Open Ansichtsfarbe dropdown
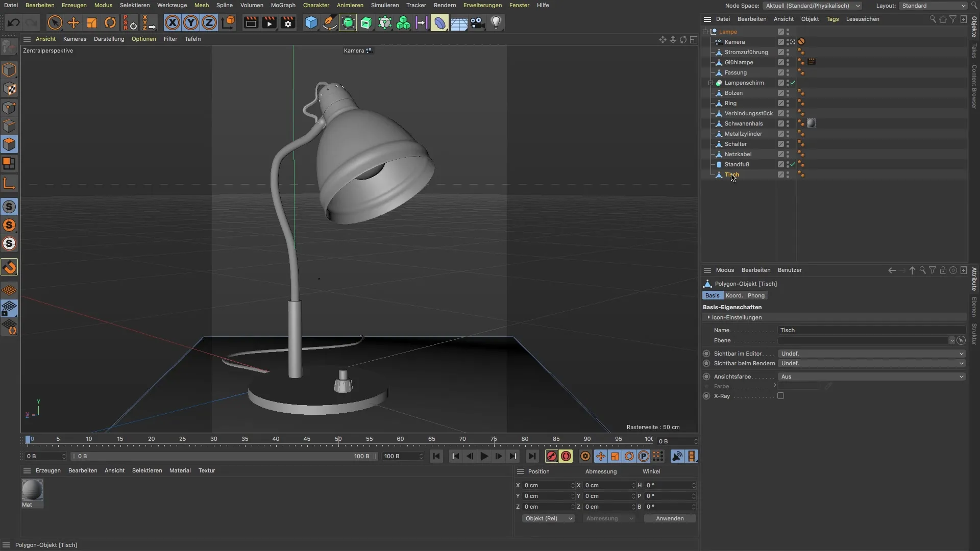Screen dimensions: 980x551 872,377
